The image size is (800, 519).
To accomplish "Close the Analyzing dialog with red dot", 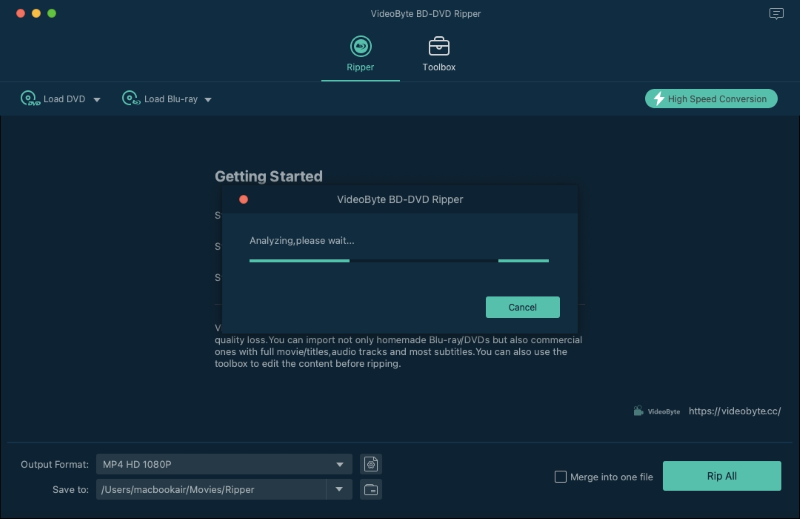I will click(x=243, y=200).
